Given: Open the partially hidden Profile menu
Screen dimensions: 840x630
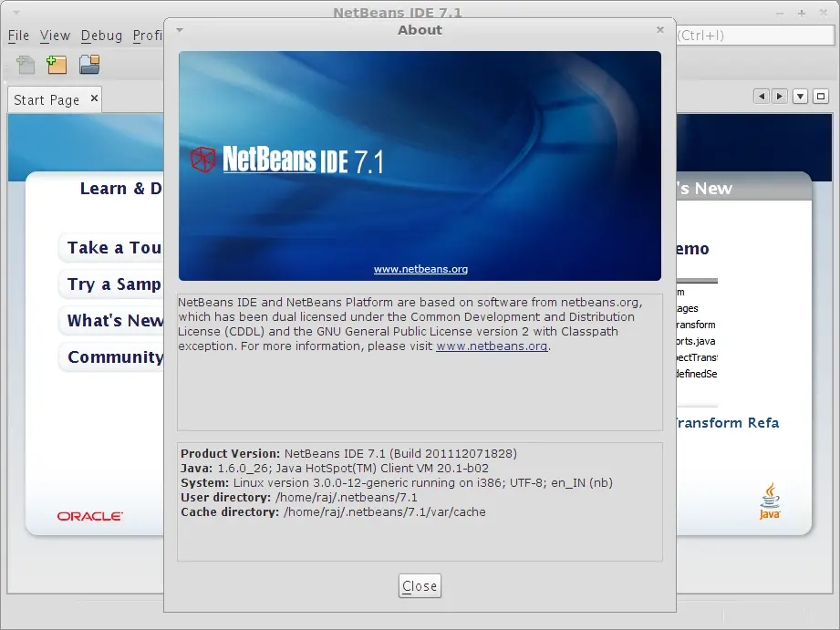Looking at the screenshot, I should 148,36.
